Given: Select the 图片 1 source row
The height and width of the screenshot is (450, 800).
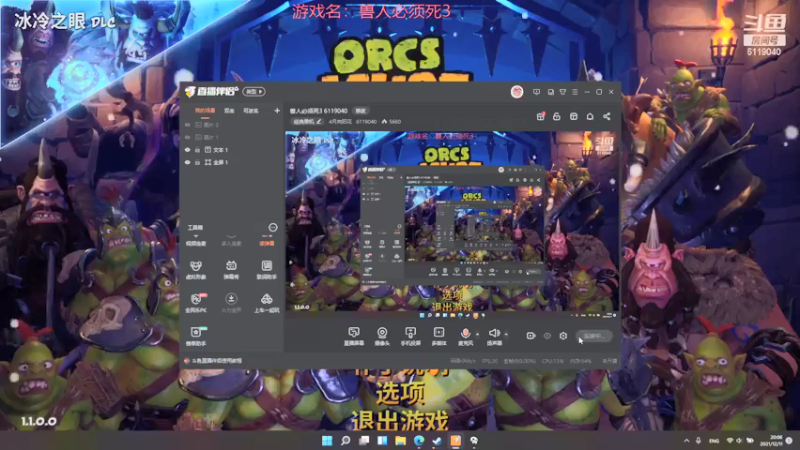Looking at the screenshot, I should click(x=232, y=137).
